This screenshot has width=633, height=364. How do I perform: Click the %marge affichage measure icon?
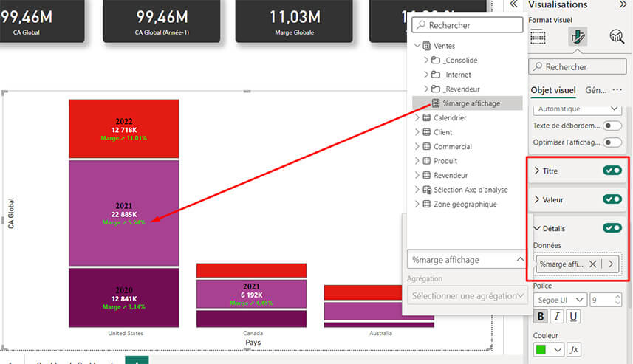pyautogui.click(x=436, y=103)
